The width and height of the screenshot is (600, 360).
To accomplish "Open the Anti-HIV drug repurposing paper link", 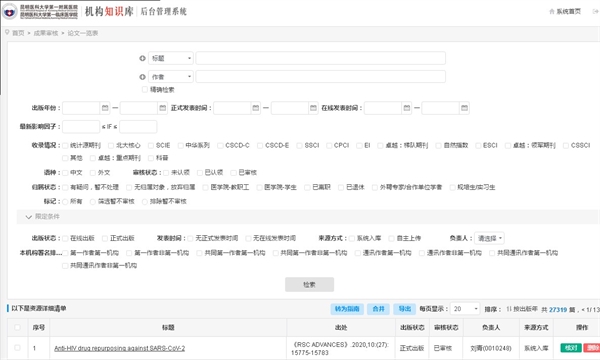I will (x=119, y=349).
